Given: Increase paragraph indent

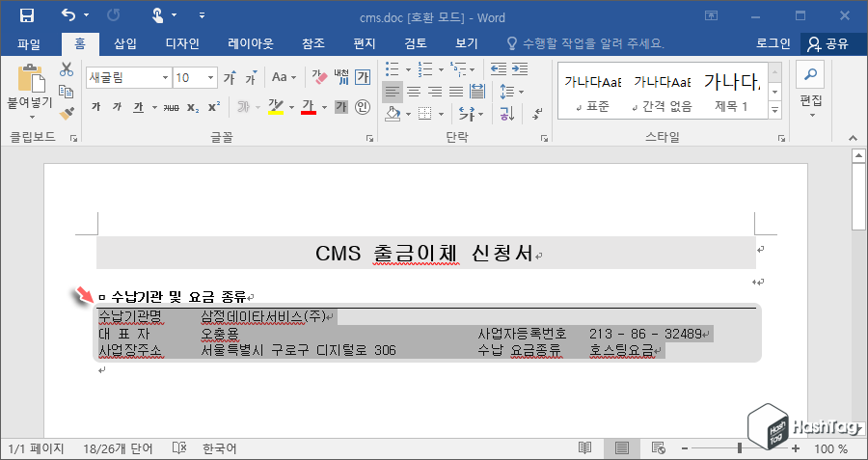Looking at the screenshot, I should [519, 69].
